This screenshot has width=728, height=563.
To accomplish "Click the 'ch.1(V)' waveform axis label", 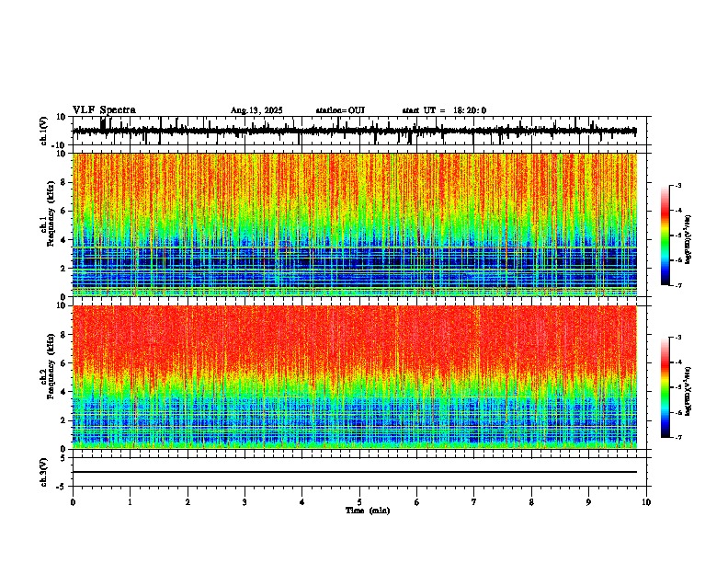I will point(44,131).
